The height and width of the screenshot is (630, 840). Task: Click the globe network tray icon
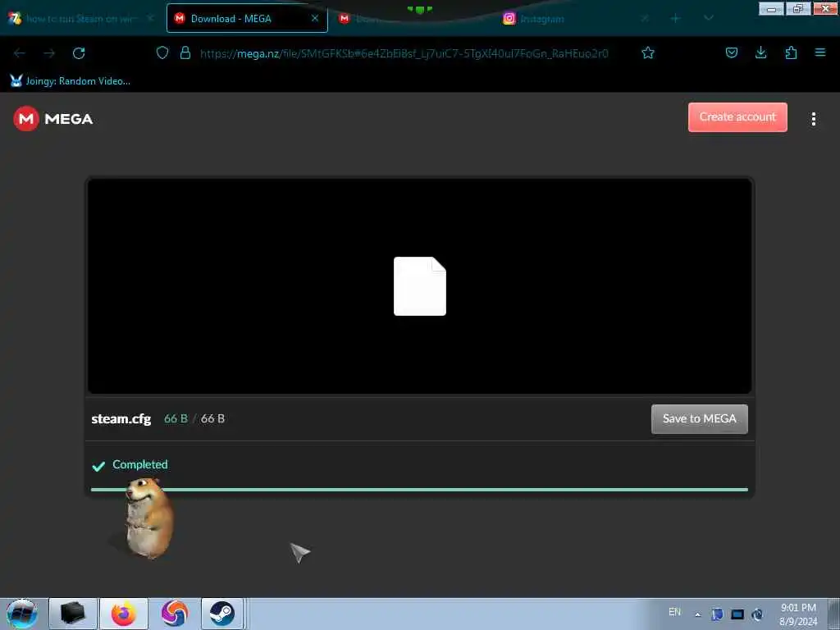757,614
